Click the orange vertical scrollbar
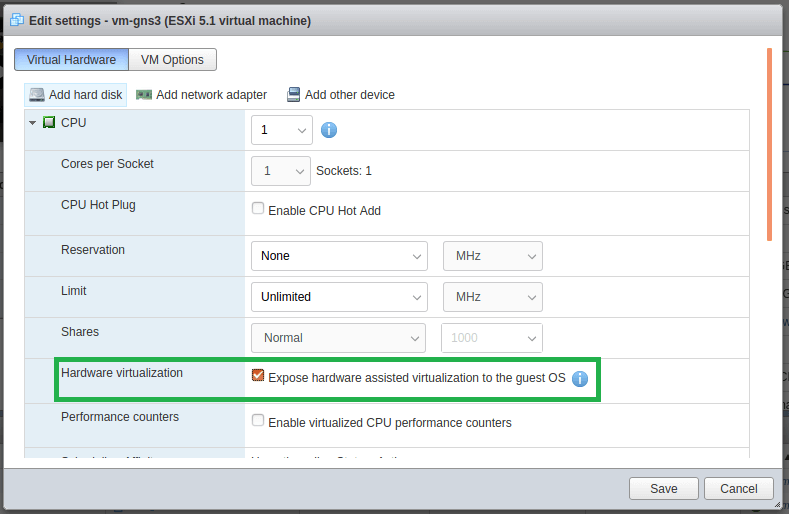The image size is (789, 514). point(769,144)
